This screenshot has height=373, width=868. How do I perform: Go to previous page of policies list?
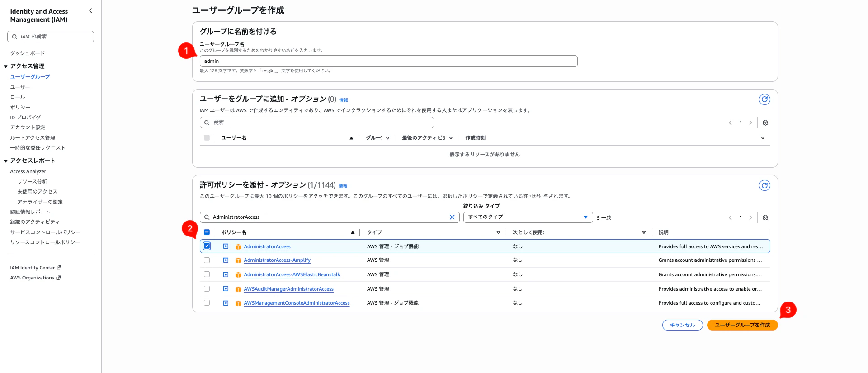(730, 218)
